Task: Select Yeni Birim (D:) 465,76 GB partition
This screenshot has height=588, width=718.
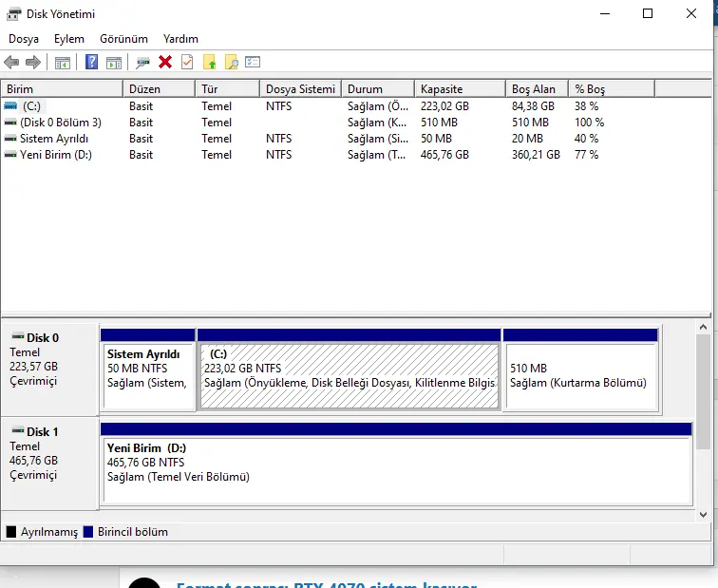Action: [397, 464]
